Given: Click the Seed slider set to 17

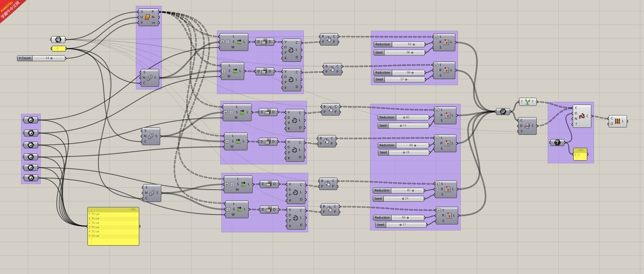Looking at the screenshot, I should (401, 224).
